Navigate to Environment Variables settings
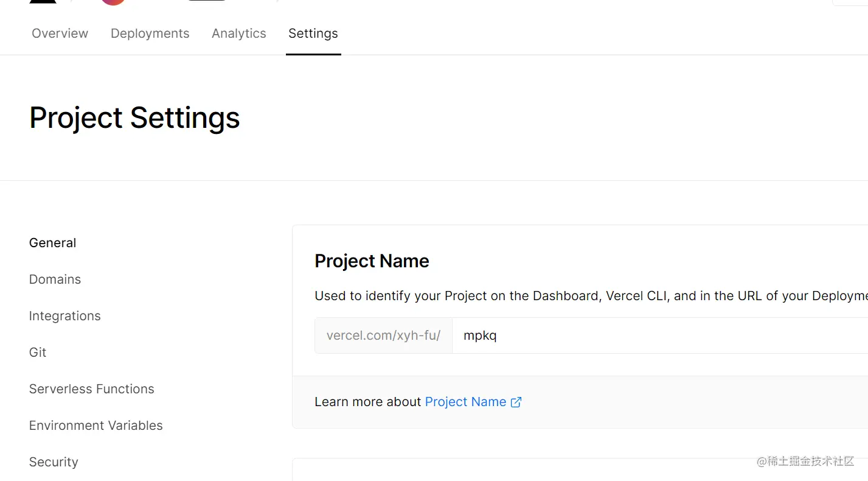This screenshot has width=868, height=481. coord(95,426)
